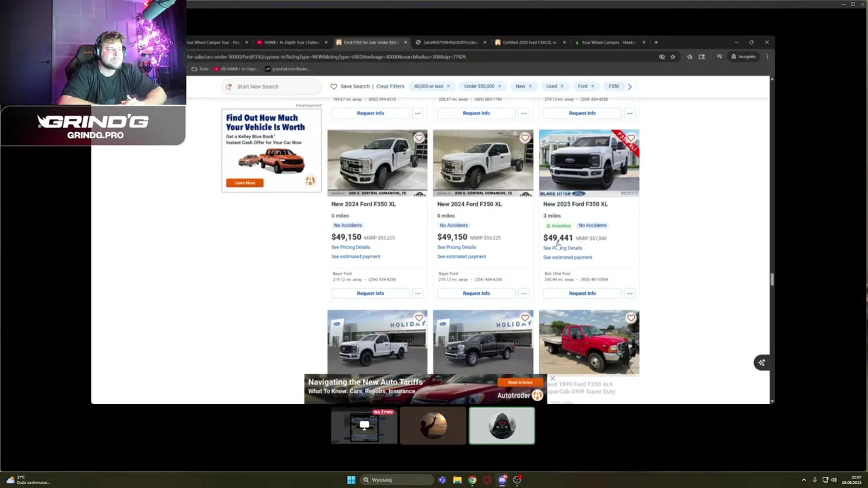Open more options menu, top-row first card

click(x=418, y=113)
